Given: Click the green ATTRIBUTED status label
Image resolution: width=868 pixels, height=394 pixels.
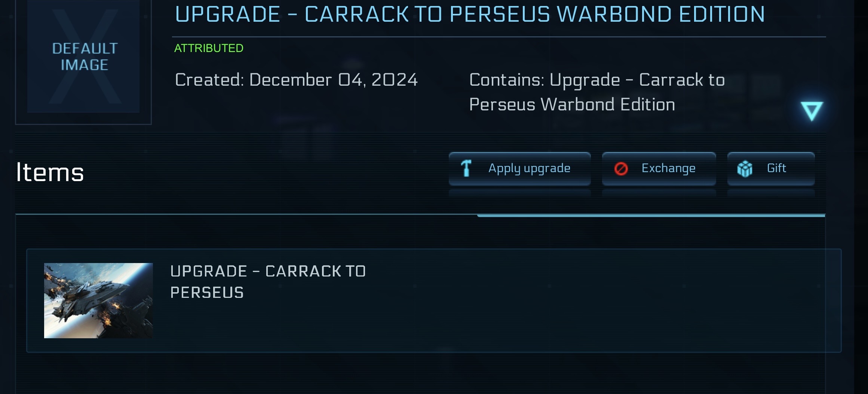Looking at the screenshot, I should pyautogui.click(x=209, y=48).
